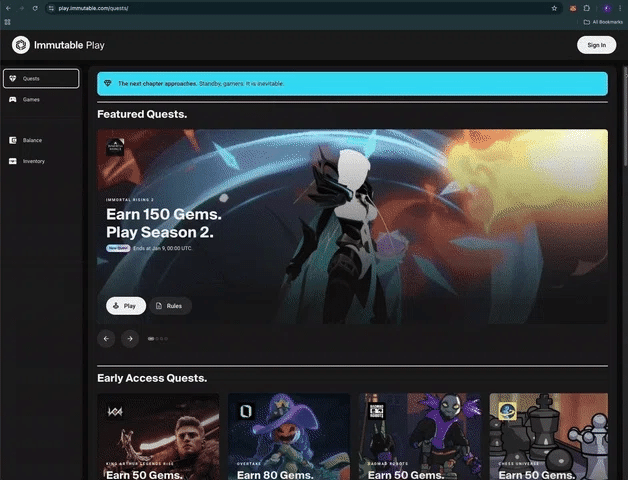
Task: Go to previous featured quest arrow
Action: [106, 339]
